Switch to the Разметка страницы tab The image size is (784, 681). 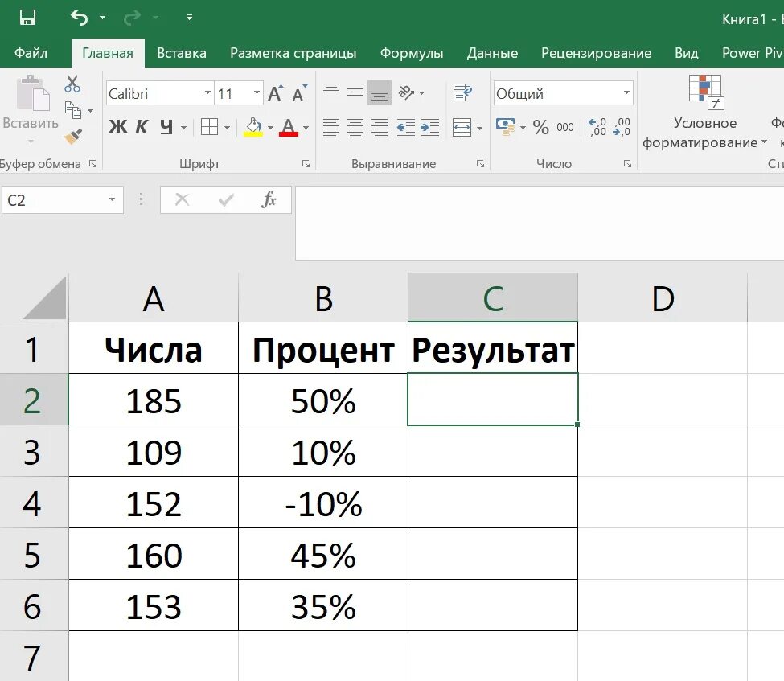click(x=293, y=53)
